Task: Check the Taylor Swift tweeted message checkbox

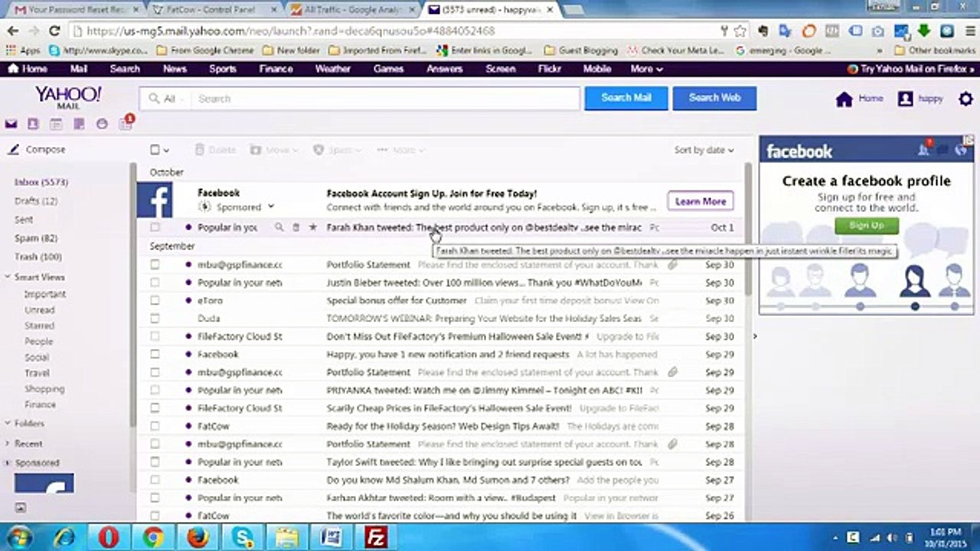Action: tap(155, 462)
